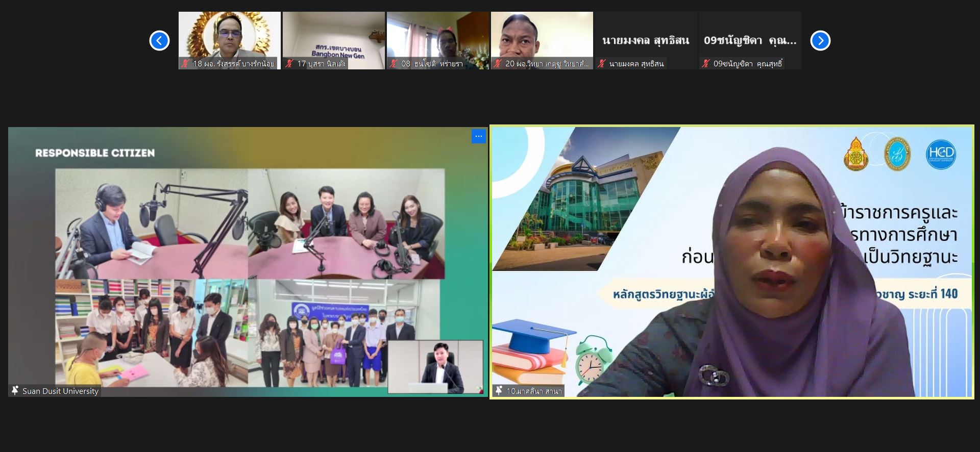Click muted mic icon of 17 บุสรา
The width and height of the screenshot is (980, 452).
[289, 64]
